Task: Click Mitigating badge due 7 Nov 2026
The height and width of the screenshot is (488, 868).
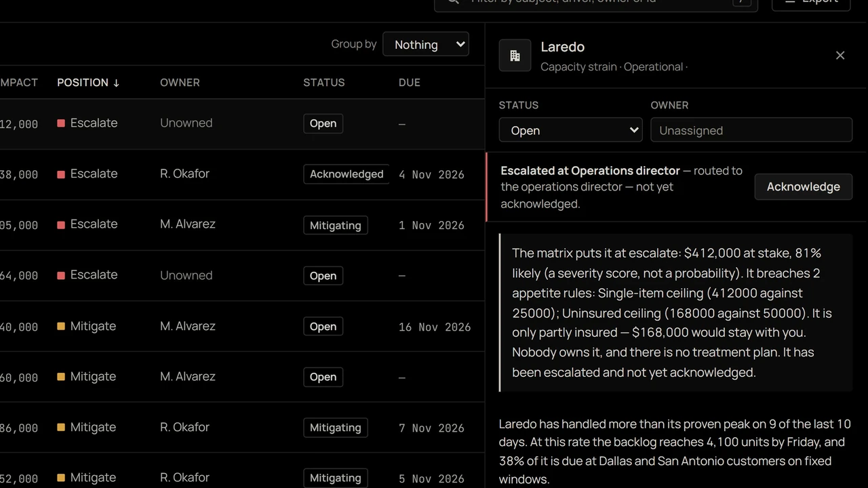Action: [x=336, y=428]
